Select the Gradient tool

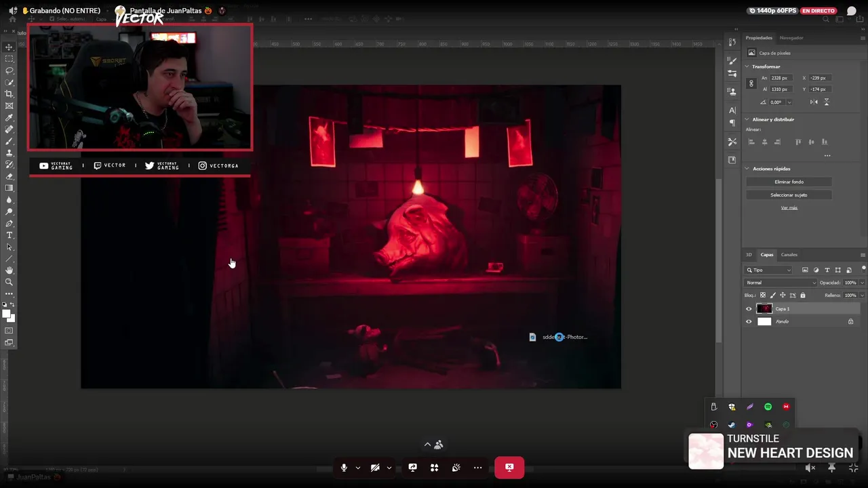(x=9, y=188)
